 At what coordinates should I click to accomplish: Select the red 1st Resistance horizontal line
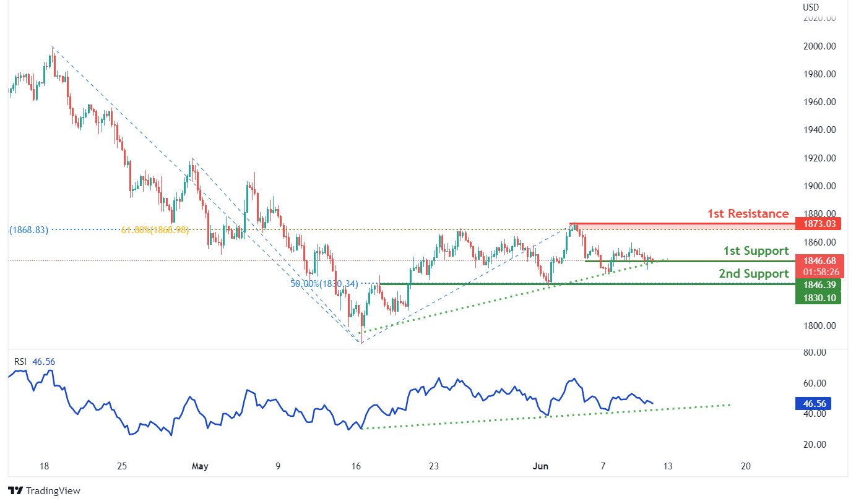[683, 223]
